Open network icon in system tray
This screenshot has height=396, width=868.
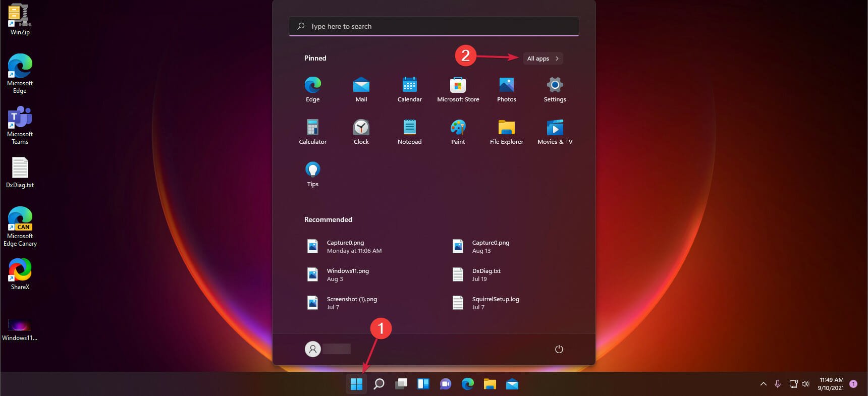pyautogui.click(x=793, y=384)
